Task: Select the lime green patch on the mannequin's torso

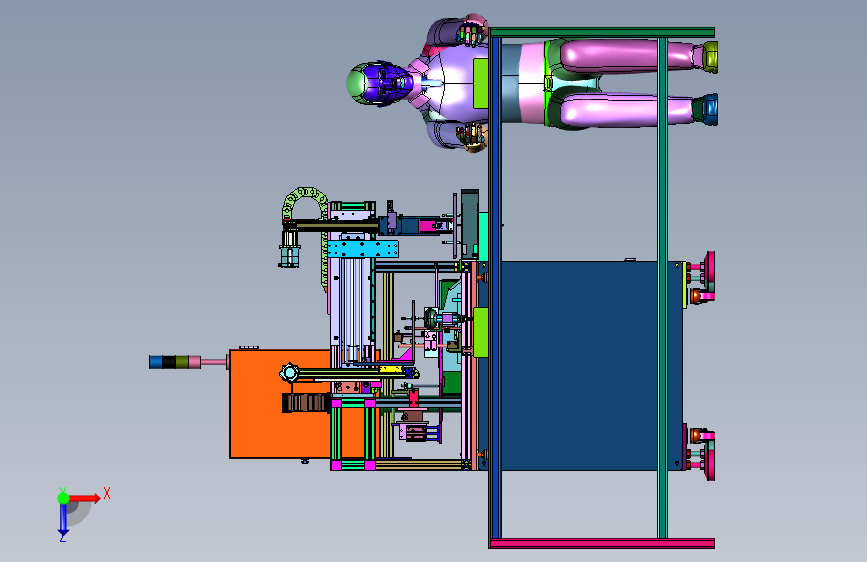Action: [x=480, y=84]
